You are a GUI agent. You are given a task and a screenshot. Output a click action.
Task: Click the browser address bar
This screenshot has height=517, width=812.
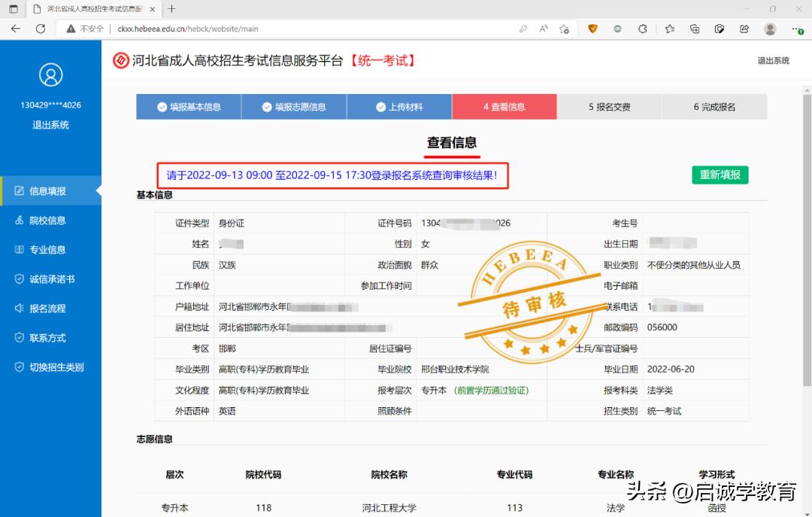coord(301,27)
